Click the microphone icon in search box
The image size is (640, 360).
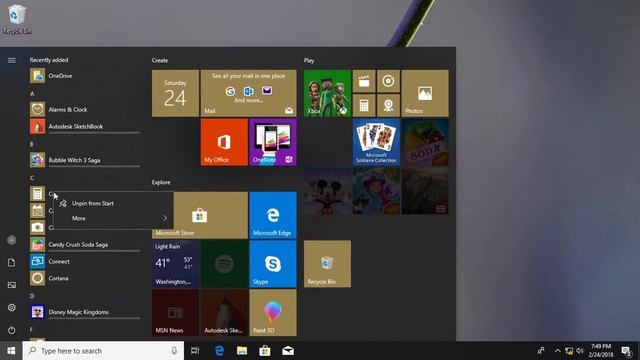click(174, 351)
